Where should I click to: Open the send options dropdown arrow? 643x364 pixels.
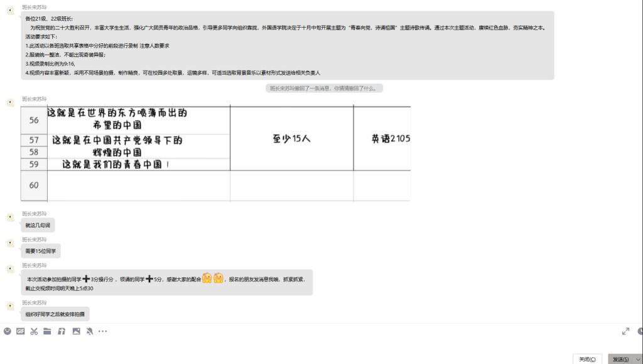[638, 359]
